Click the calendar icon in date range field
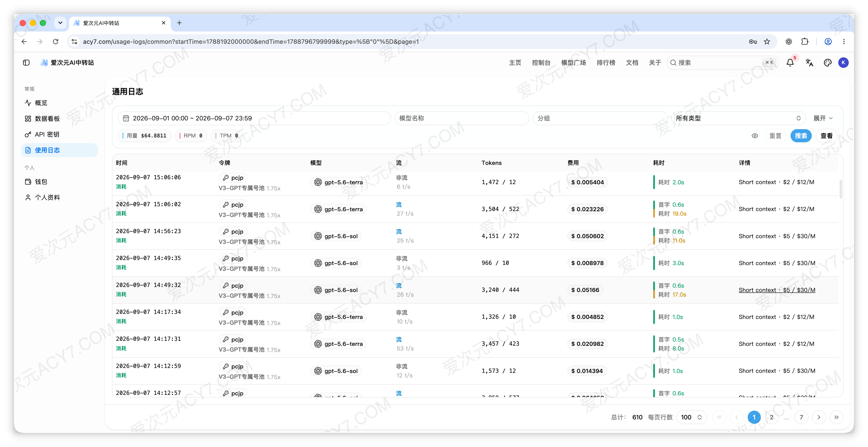Screen dimensions: 868x447 click(x=126, y=118)
